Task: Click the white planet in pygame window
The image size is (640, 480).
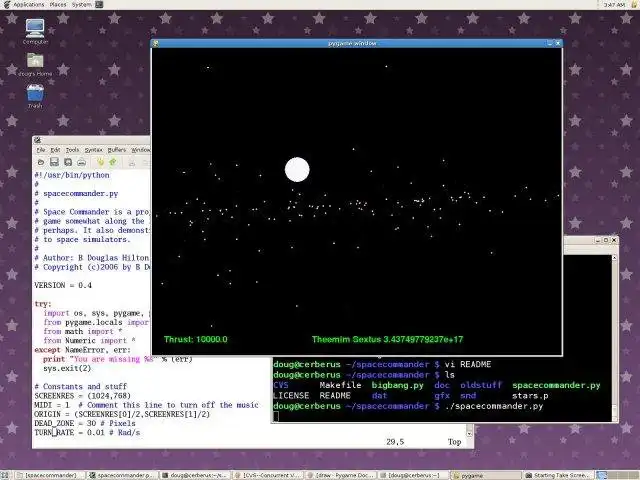Action: click(297, 169)
